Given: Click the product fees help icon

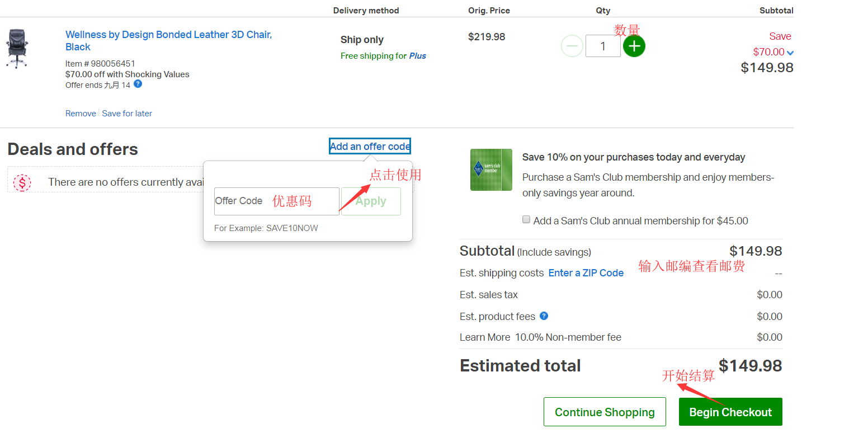Looking at the screenshot, I should point(543,316).
